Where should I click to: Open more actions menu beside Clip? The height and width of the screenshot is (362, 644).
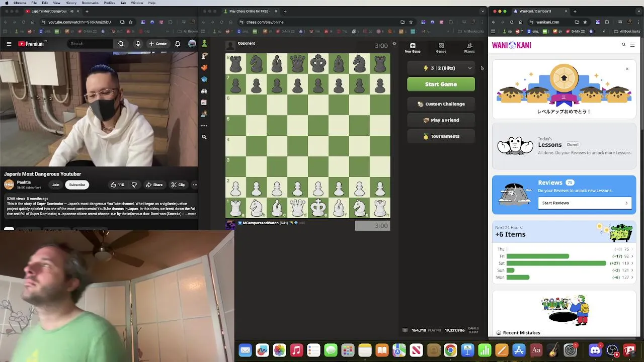coord(195,185)
